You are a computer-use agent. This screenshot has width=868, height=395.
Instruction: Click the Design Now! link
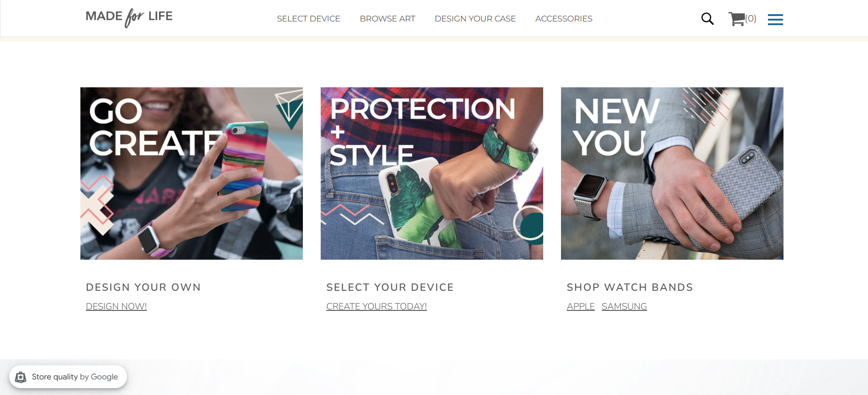pyautogui.click(x=116, y=306)
